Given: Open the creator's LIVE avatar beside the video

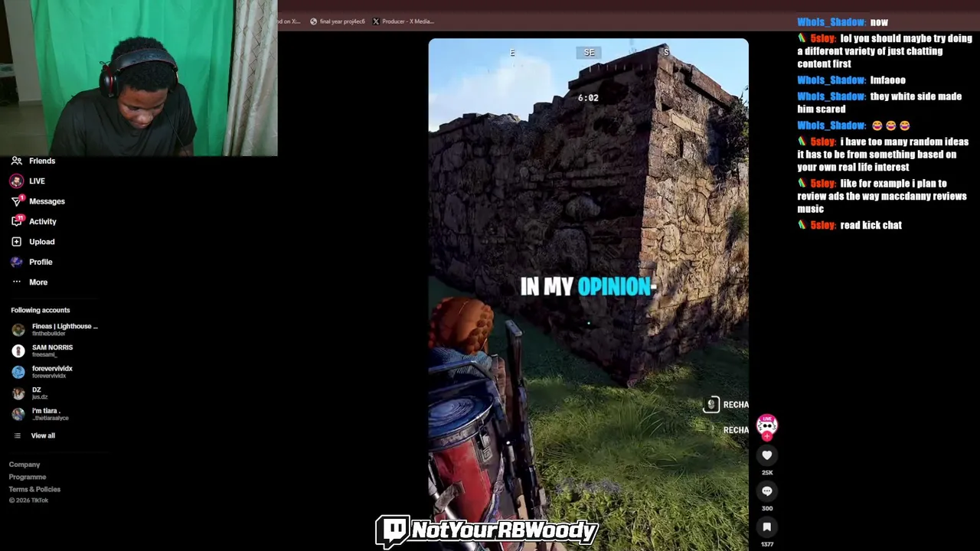Looking at the screenshot, I should coord(767,425).
